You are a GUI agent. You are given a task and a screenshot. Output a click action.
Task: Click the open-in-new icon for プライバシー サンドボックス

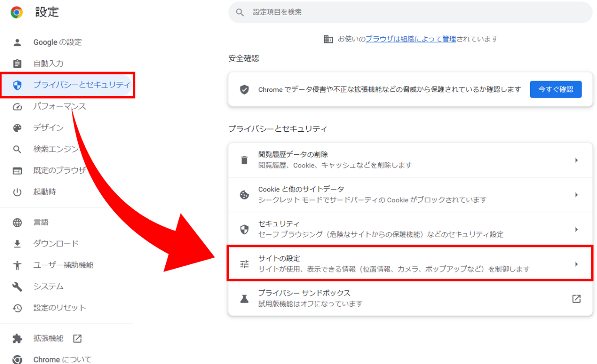(x=576, y=299)
